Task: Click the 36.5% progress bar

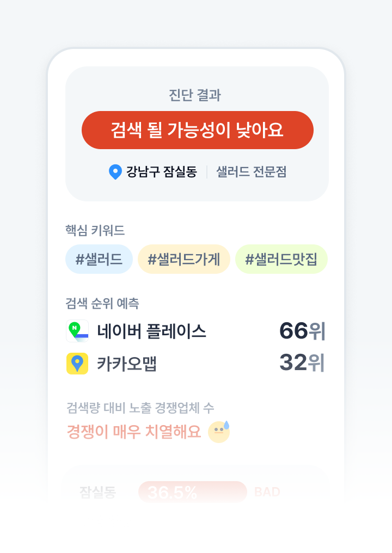Action: point(193,493)
